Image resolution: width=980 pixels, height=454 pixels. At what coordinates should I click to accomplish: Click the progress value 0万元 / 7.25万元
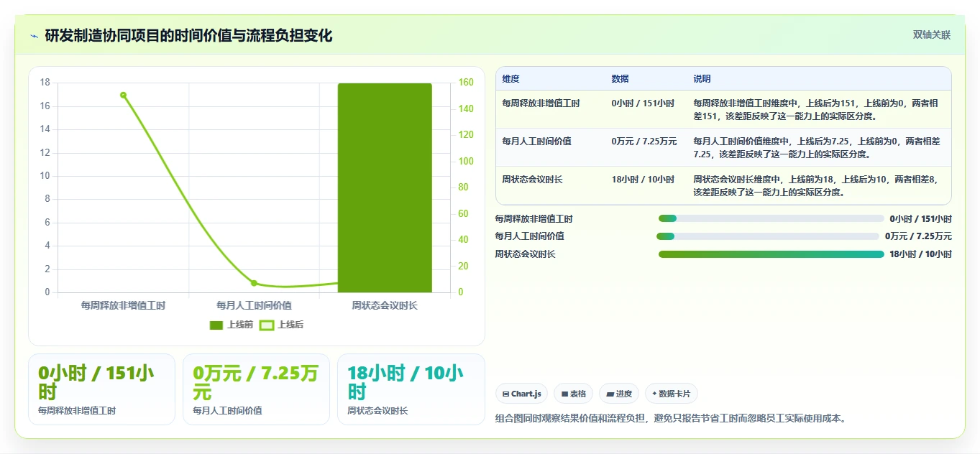coord(918,236)
